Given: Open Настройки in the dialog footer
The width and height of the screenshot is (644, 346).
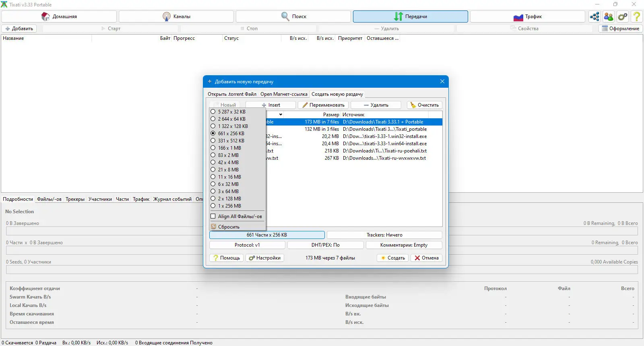Looking at the screenshot, I should click(265, 258).
